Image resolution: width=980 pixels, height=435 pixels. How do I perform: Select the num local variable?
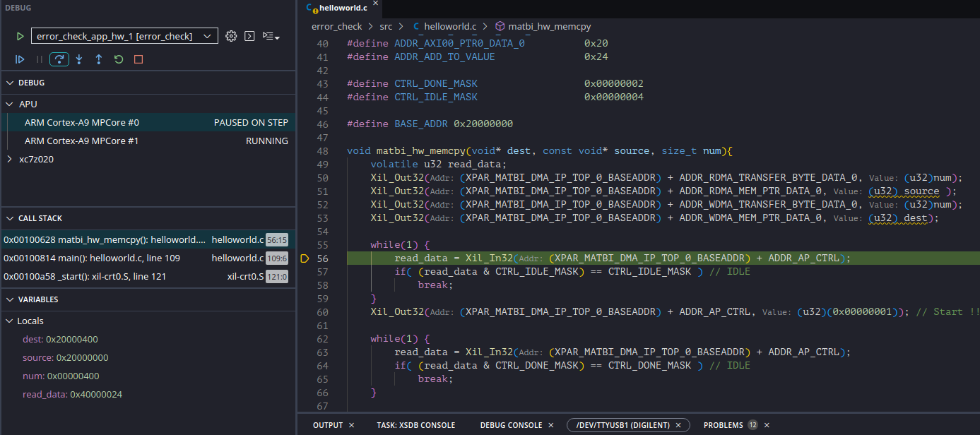coord(148,376)
